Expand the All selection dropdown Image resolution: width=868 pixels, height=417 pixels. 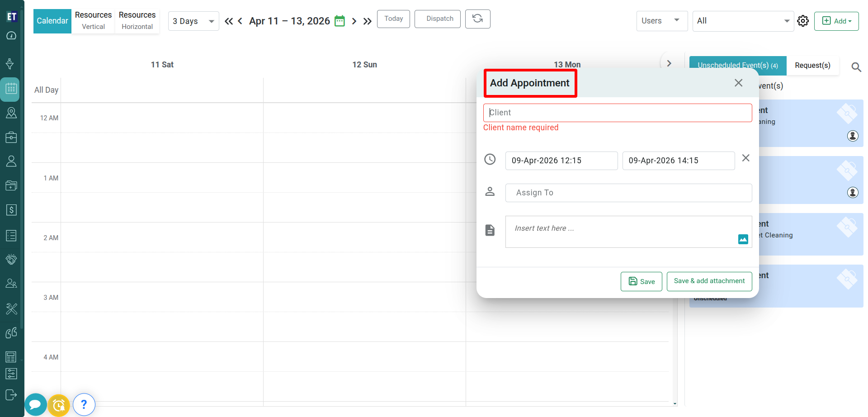743,21
